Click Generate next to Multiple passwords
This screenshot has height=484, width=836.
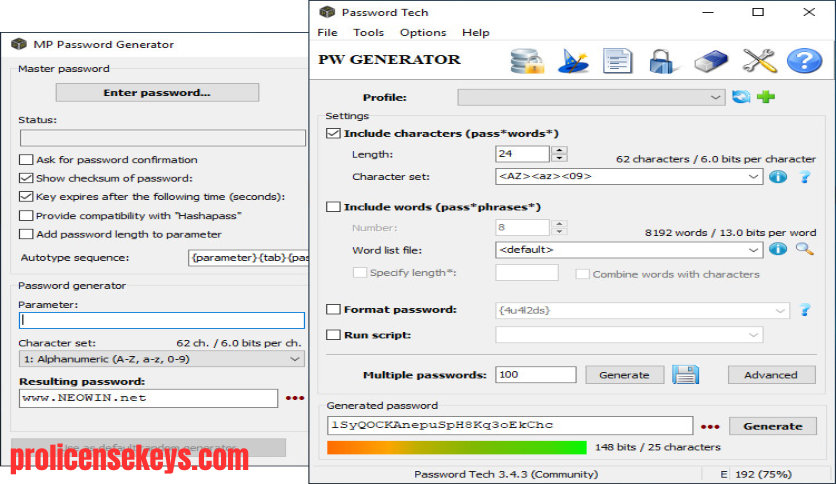coord(624,375)
